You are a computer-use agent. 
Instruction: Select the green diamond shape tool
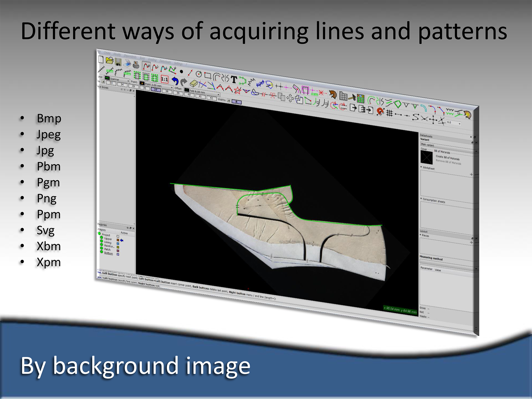397,104
